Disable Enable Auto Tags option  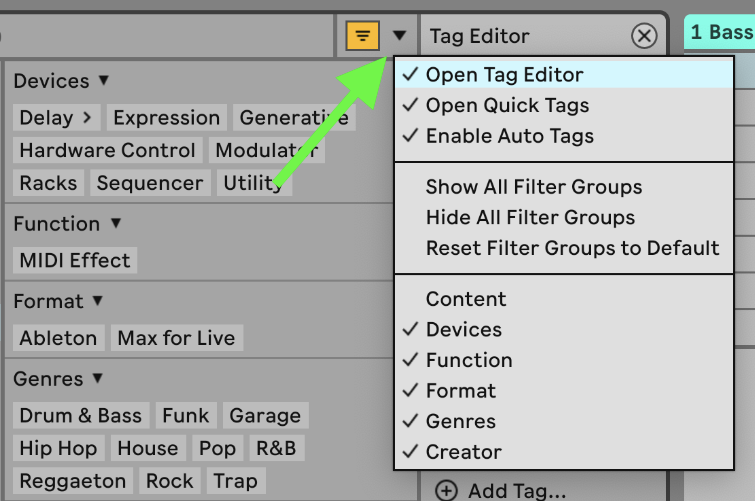[x=509, y=137]
